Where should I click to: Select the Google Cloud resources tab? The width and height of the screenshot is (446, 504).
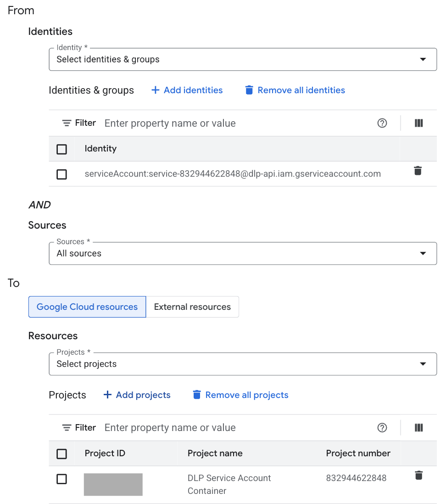pos(87,307)
